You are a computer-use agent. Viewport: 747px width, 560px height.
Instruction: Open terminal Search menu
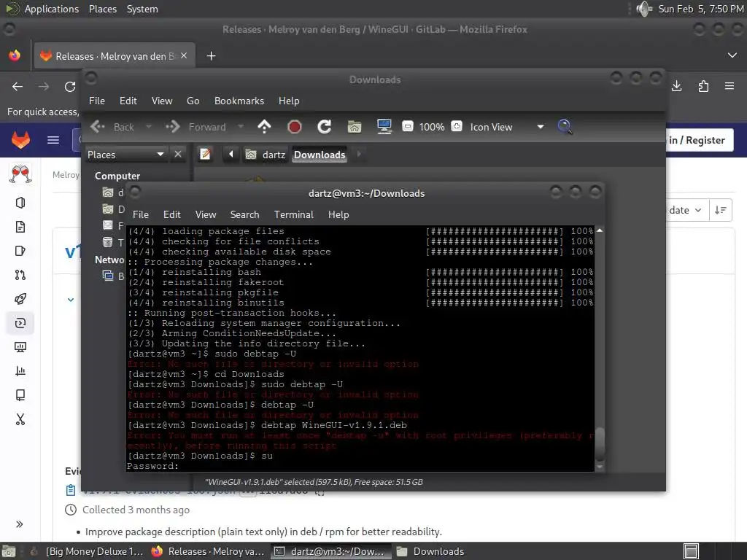245,215
